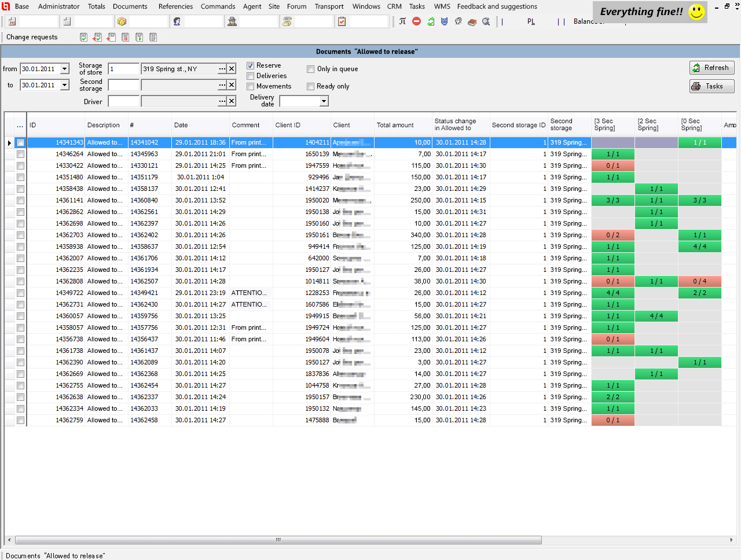Click change request icon with red plus only

[x=111, y=37]
